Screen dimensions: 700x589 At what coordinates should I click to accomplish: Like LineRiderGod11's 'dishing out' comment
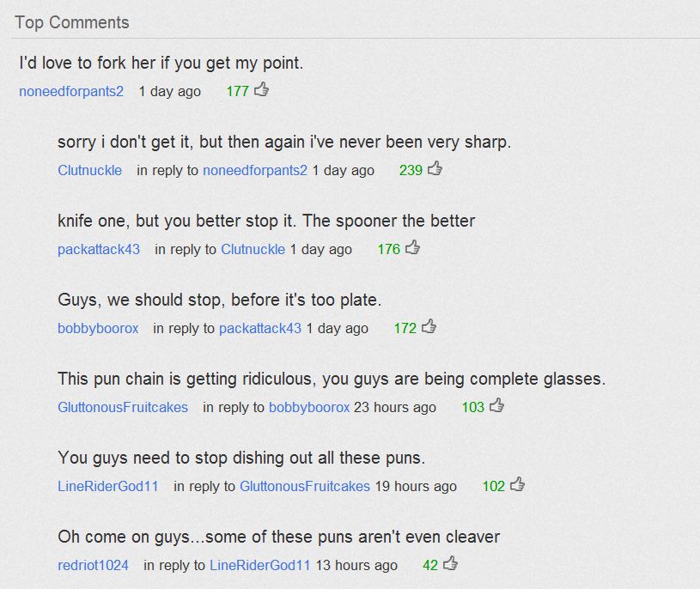tap(517, 484)
